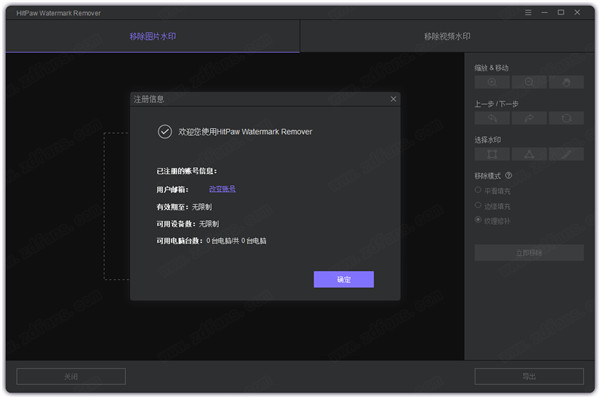Switch to 移除图片水印 tab
The height and width of the screenshot is (398, 600).
[153, 36]
